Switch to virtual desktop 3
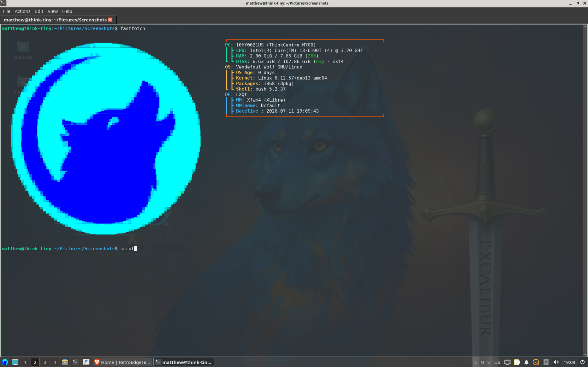The height and width of the screenshot is (367, 588). pos(45,362)
